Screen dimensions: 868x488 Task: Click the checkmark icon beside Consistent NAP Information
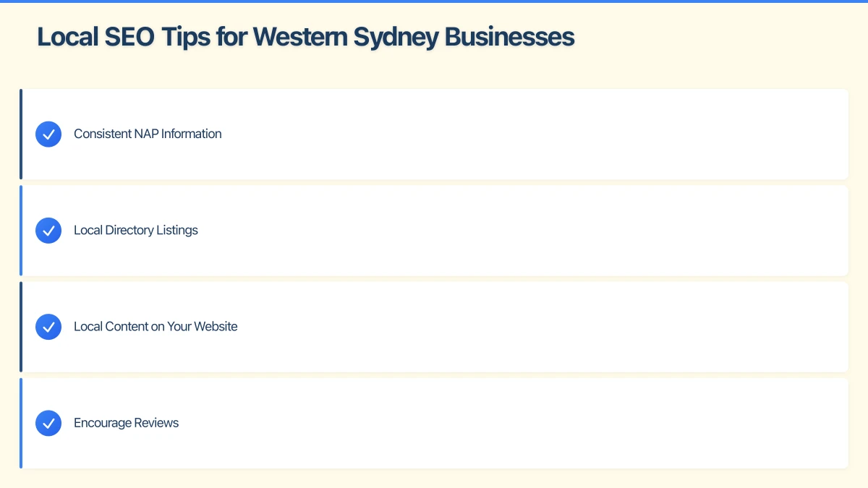[x=48, y=134]
